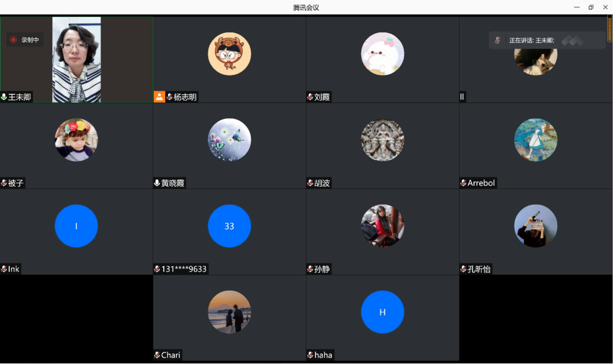Click the orange host badge beside 杨志明

[x=159, y=97]
